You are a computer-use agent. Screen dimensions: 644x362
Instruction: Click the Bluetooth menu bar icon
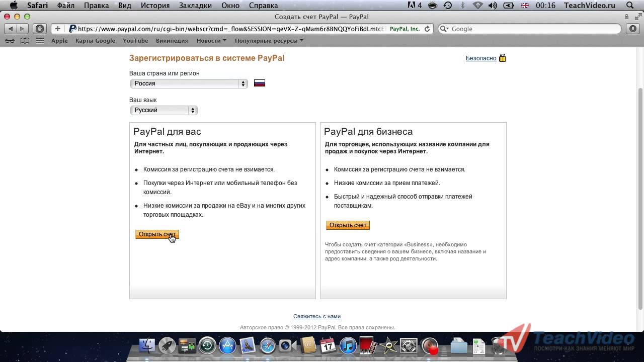pyautogui.click(x=463, y=6)
